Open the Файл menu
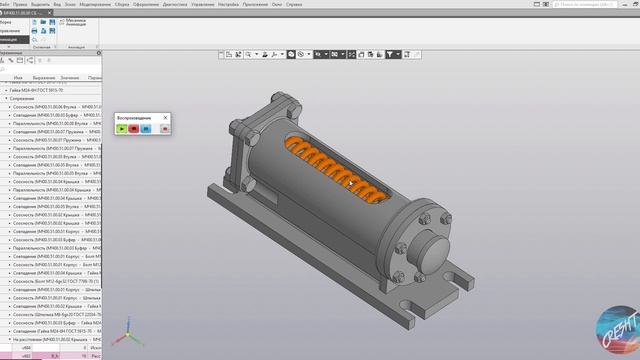The width and height of the screenshot is (640, 360). coord(4,4)
